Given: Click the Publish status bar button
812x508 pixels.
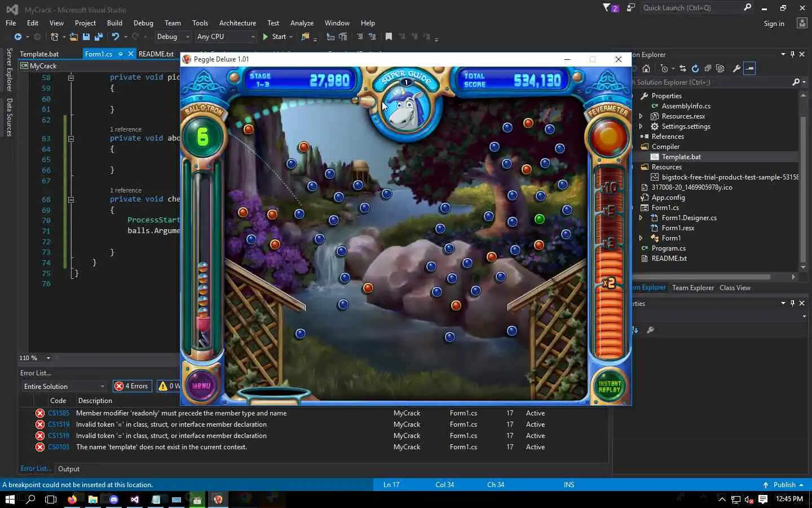Looking at the screenshot, I should (x=783, y=485).
